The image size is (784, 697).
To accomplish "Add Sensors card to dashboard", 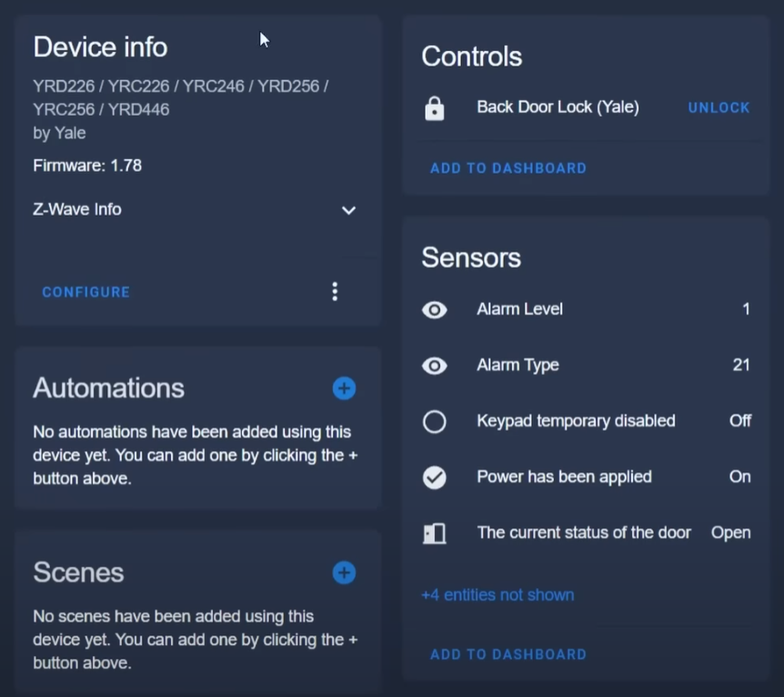I will [508, 654].
